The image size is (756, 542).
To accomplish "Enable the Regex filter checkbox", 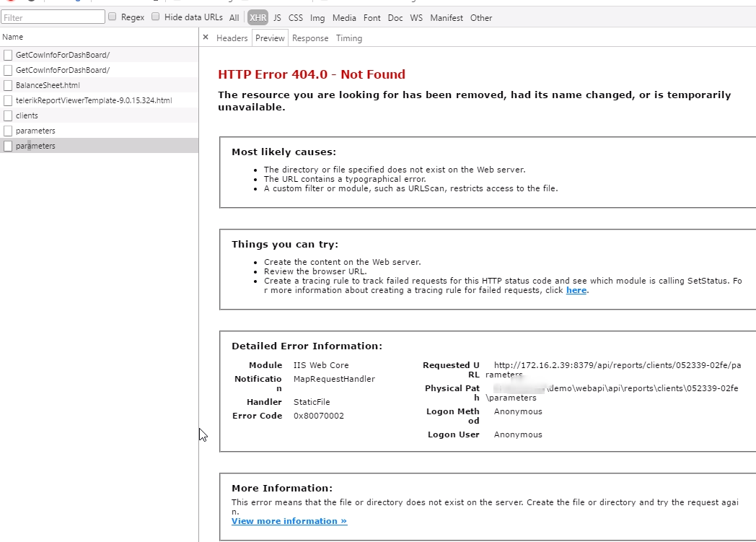I will pos(113,17).
